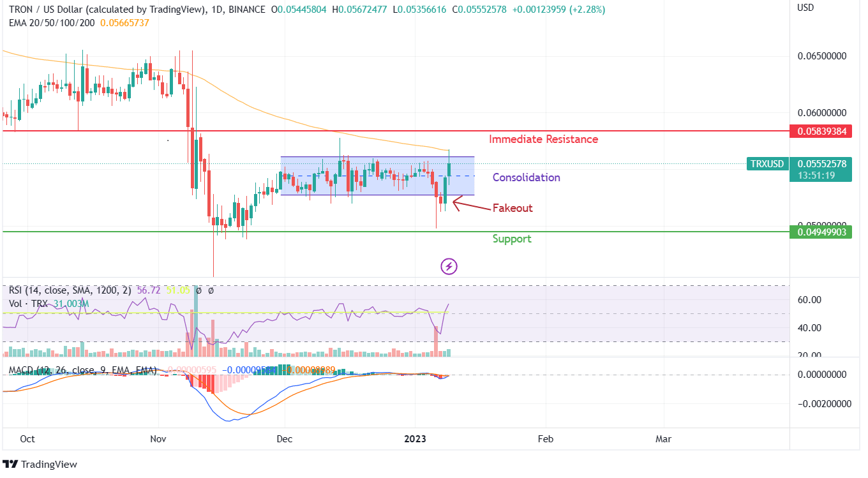Viewport: 868px width, 478px height.
Task: Click the Feb label on the time axis
Action: (545, 439)
